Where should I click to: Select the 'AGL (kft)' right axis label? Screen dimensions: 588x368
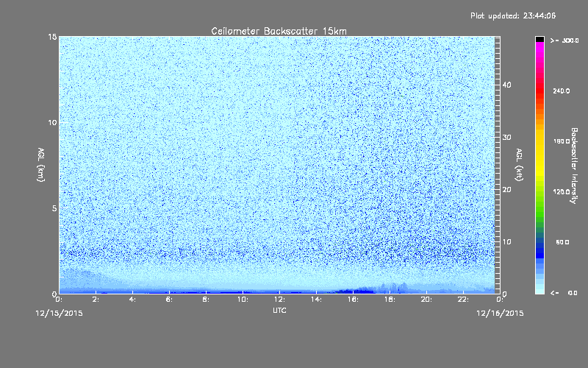(x=520, y=165)
